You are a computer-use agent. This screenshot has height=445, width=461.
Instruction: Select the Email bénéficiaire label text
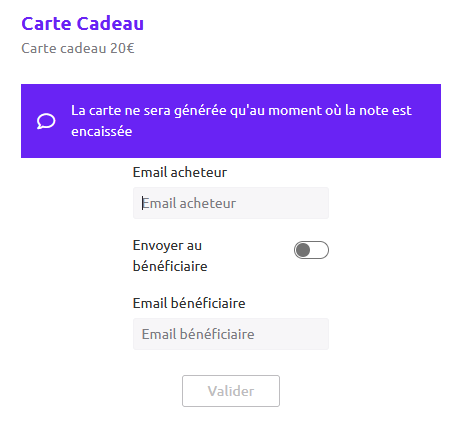[189, 303]
